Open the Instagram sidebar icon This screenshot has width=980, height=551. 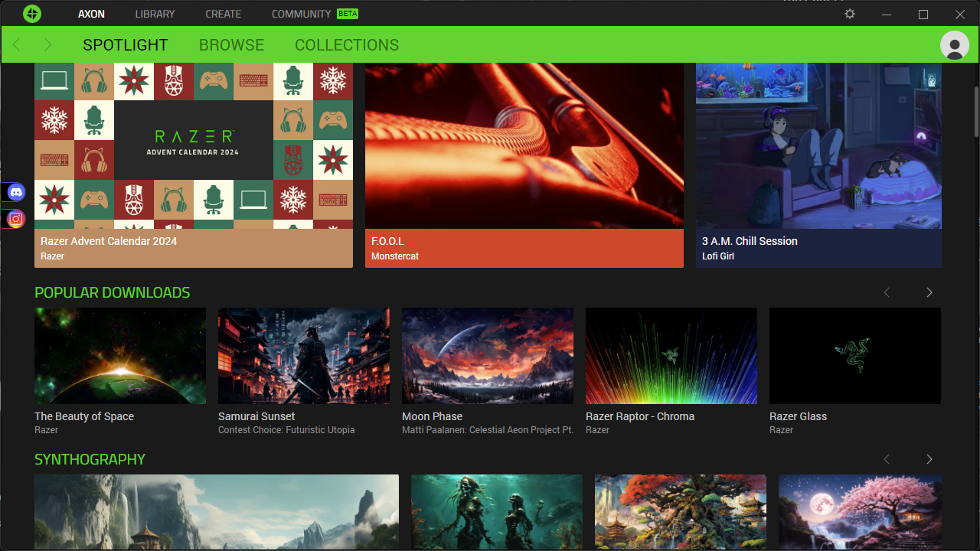pyautogui.click(x=16, y=219)
